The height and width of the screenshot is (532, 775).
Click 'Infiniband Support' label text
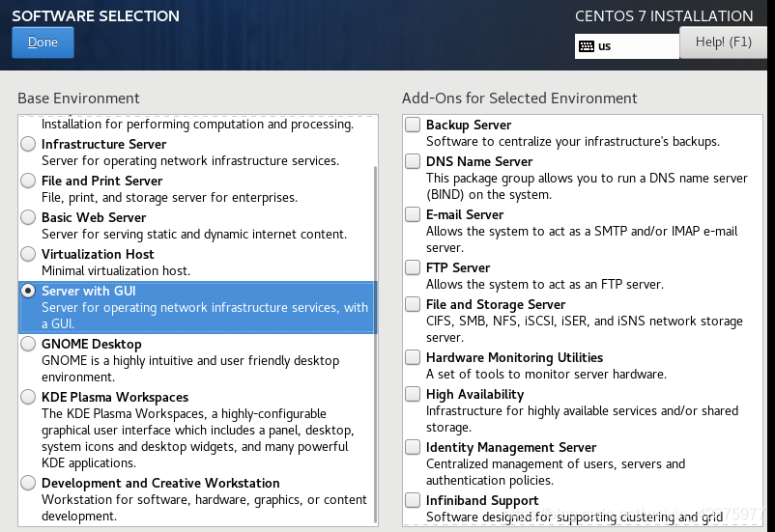[482, 500]
